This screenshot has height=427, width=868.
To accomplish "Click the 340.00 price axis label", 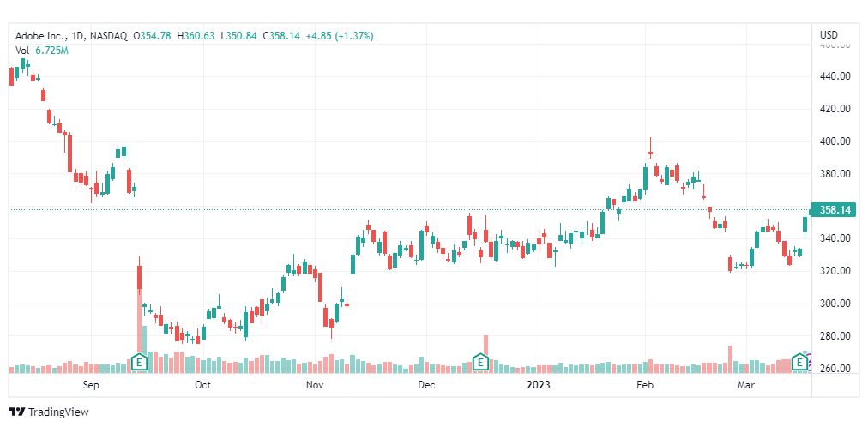I will [835, 238].
